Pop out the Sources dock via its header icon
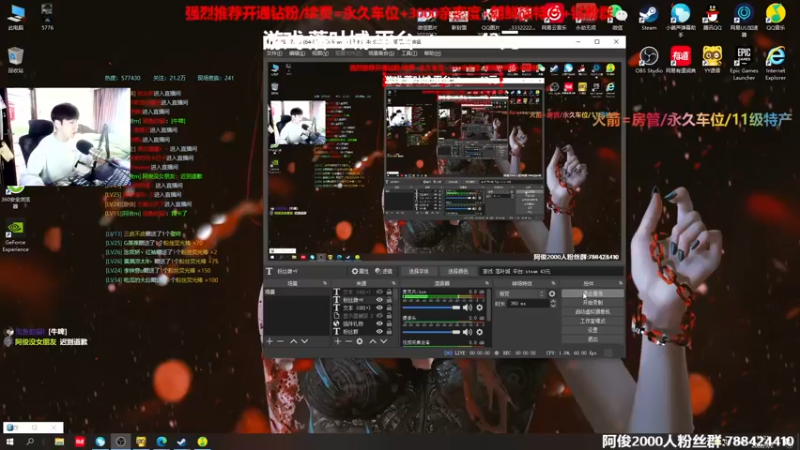Viewport: 800px width, 450px height. 393,283
